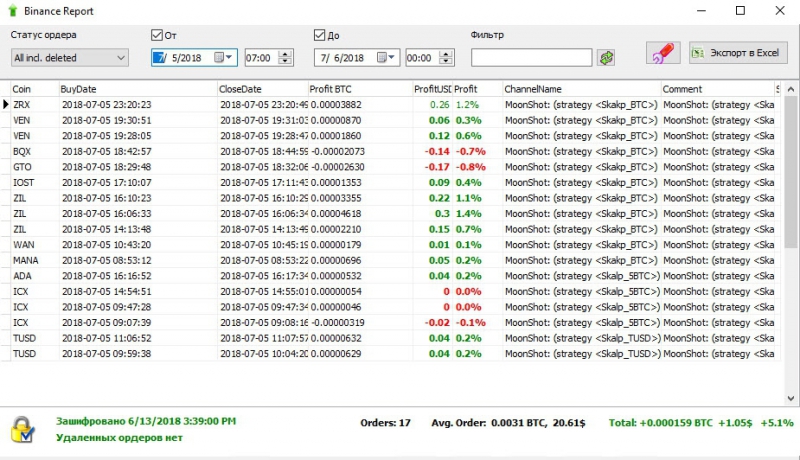Screen dimensions: 800x460
Task: Click the vertical scrollbar up arrow
Action: (791, 89)
